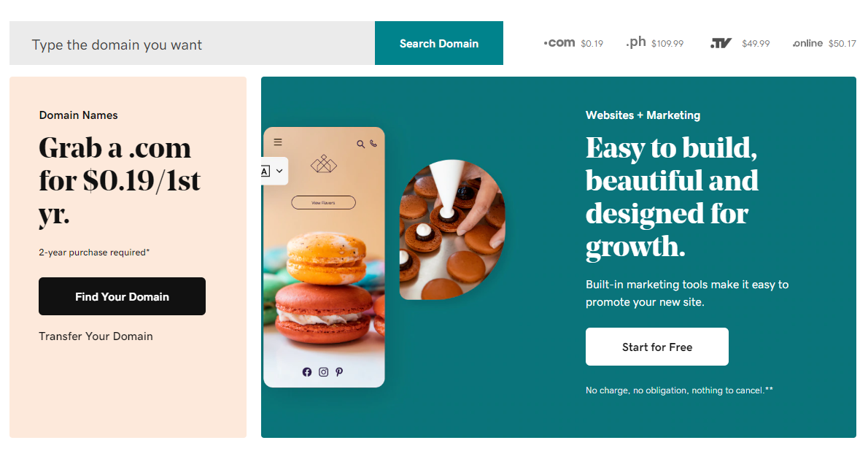Click the macaron piping circular photo
Viewport: 868px width, 451px height.
click(x=452, y=229)
